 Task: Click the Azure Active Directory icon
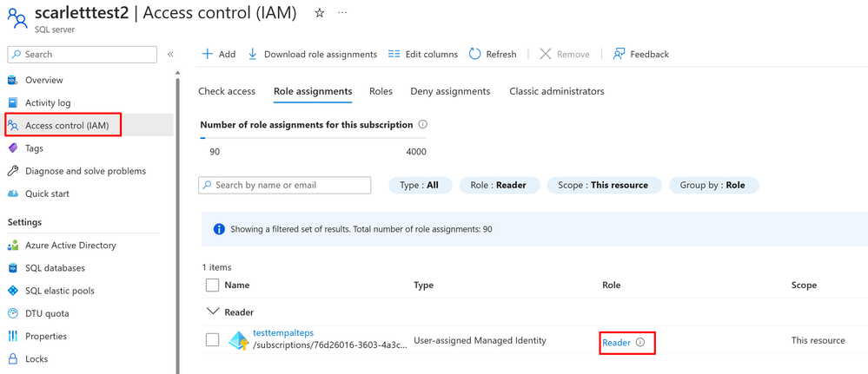point(13,245)
